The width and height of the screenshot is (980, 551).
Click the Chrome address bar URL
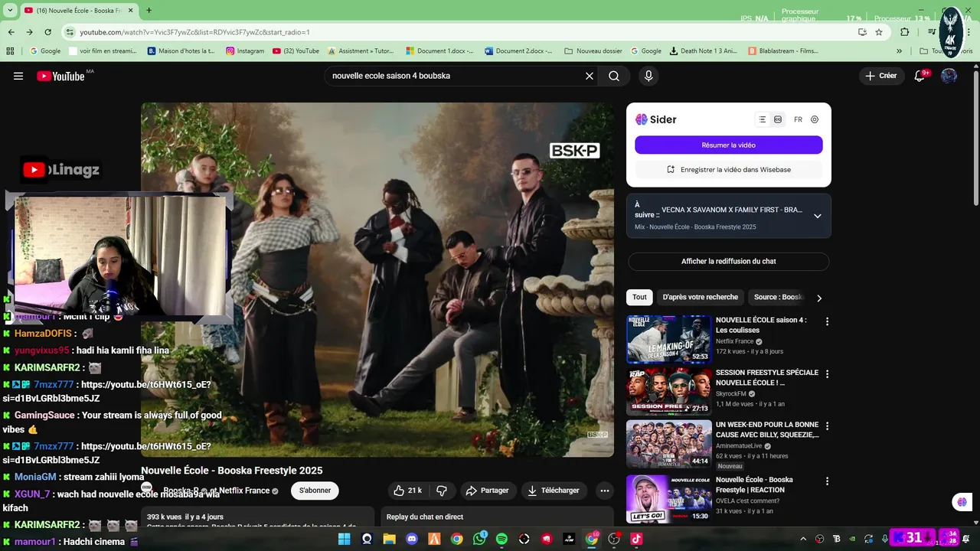click(195, 32)
